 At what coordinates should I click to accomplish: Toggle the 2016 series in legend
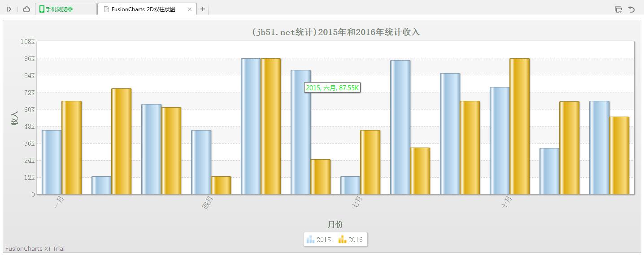(x=351, y=240)
